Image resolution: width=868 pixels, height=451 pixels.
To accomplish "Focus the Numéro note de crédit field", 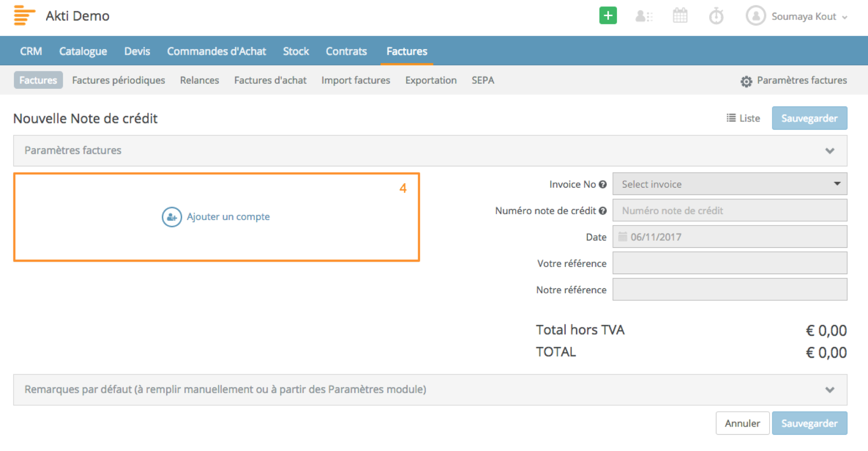I will coord(730,211).
